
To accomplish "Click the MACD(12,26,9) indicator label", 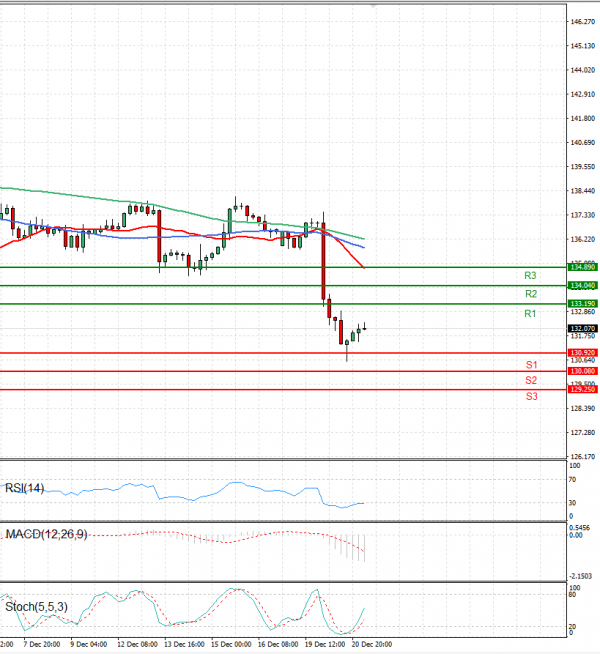I will [46, 534].
